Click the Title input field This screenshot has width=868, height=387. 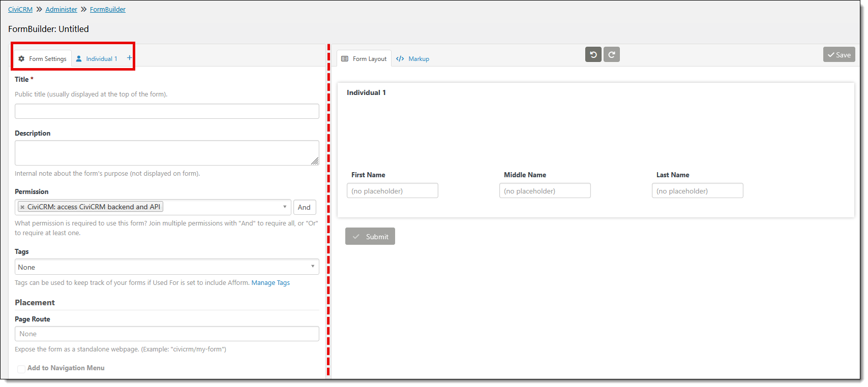point(167,111)
